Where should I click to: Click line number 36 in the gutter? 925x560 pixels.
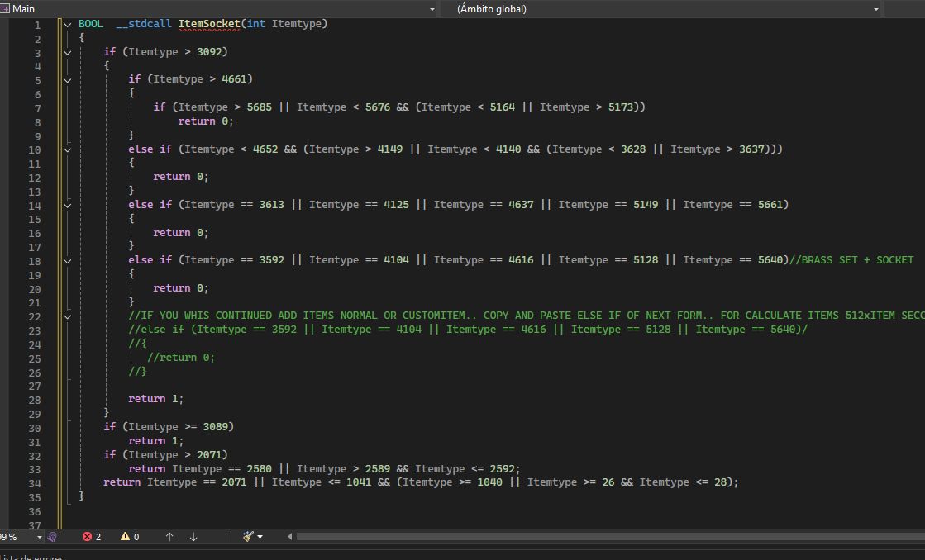click(x=34, y=511)
